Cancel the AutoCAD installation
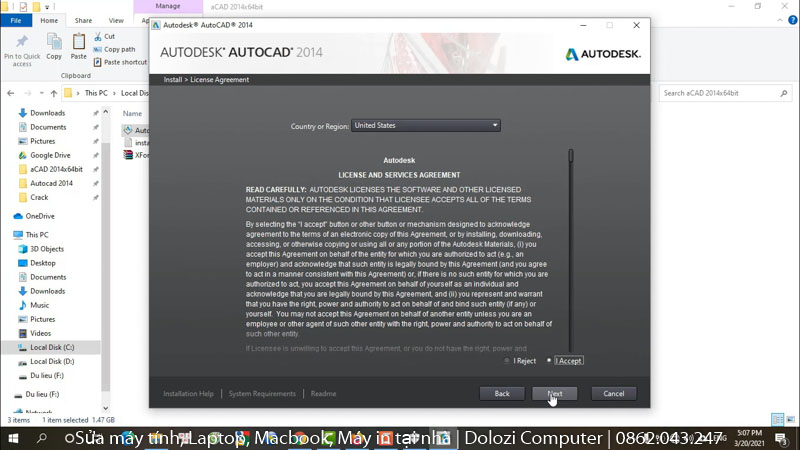The height and width of the screenshot is (450, 800). pos(613,393)
